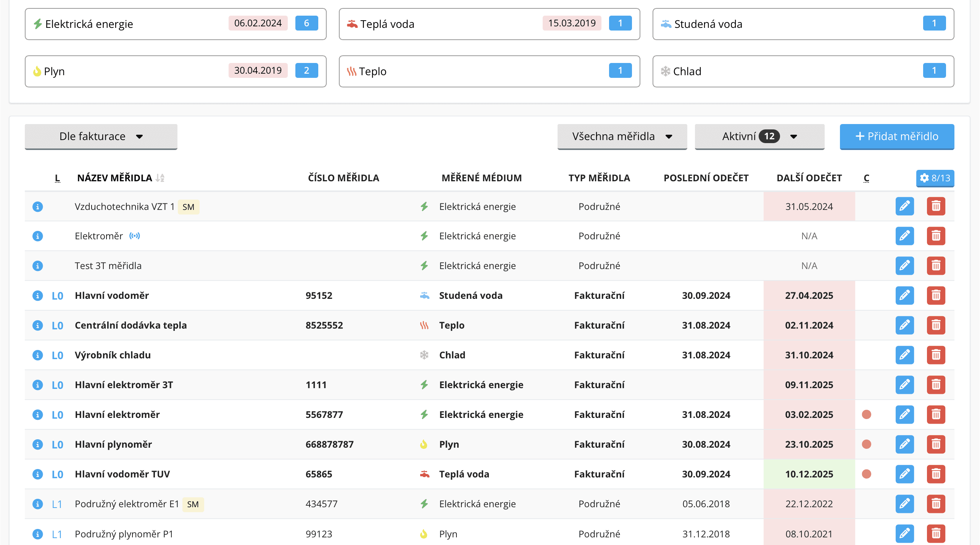Open L0 level link for Výrobník chladu
The height and width of the screenshot is (545, 980).
tap(57, 355)
